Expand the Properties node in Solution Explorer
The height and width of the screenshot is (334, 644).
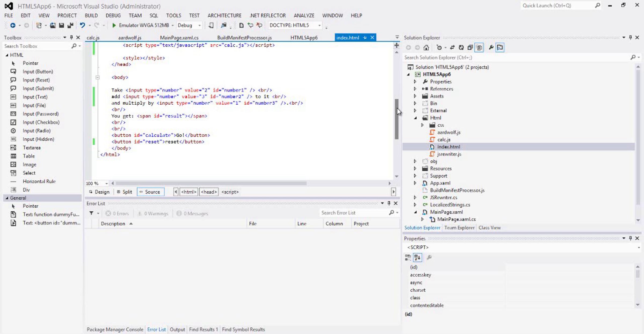[415, 82]
